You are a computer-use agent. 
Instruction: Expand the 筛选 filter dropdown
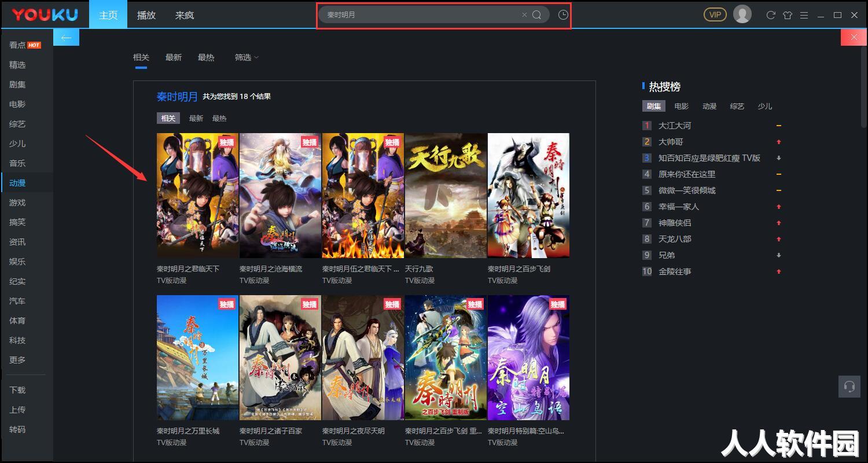[247, 57]
